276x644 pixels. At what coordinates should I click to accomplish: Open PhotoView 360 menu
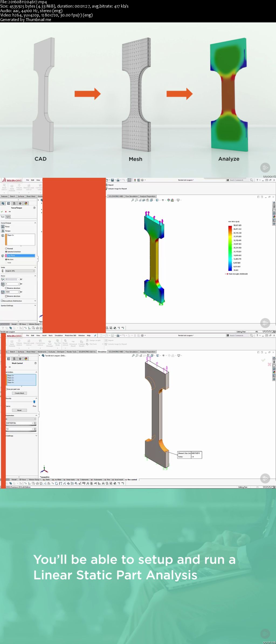point(70,336)
